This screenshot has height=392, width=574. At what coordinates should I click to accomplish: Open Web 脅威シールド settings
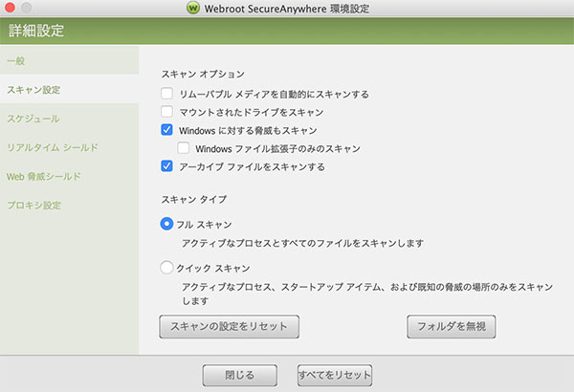click(x=70, y=176)
